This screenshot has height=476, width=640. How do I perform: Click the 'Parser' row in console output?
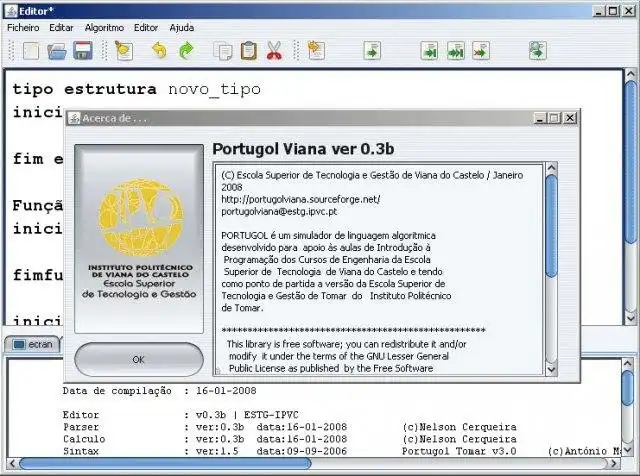point(289,427)
